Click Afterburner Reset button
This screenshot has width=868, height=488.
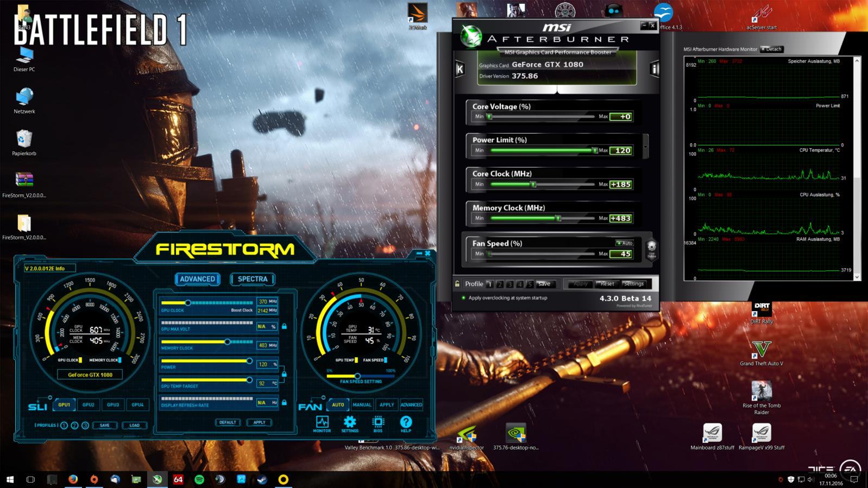(607, 284)
